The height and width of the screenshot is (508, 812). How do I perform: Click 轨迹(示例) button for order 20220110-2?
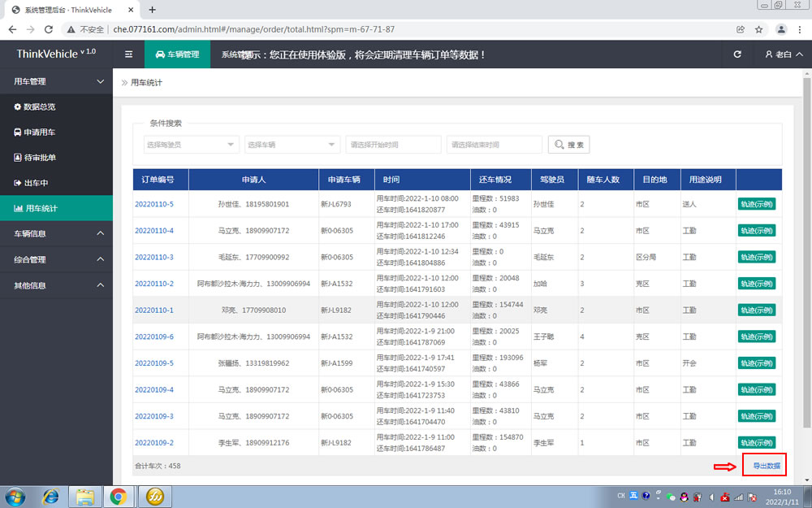(x=757, y=284)
